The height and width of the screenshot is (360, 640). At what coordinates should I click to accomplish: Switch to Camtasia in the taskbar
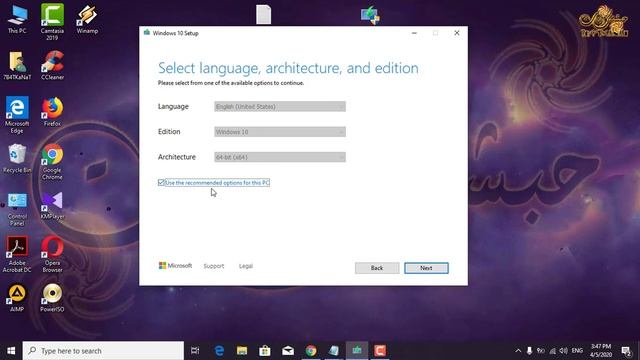pos(380,351)
